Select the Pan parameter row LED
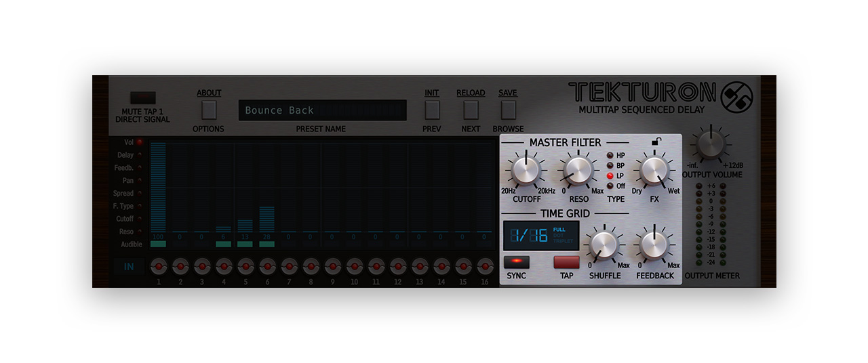 coord(140,181)
